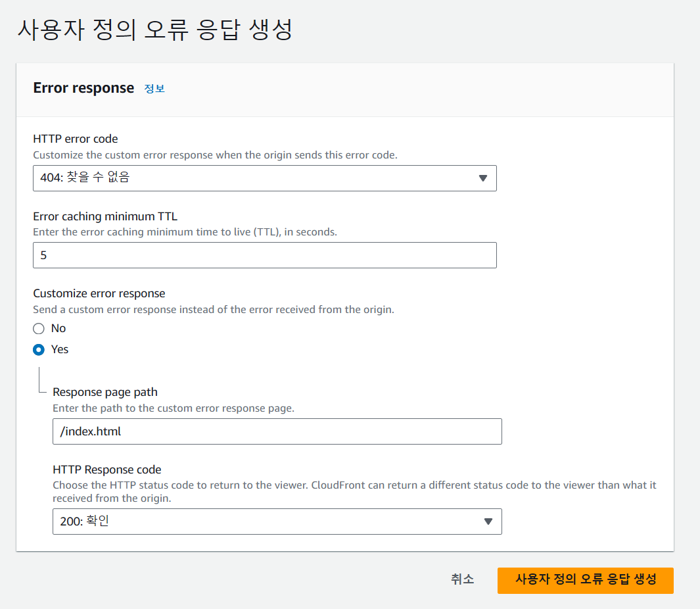
Task: Select the No radio button
Action: (39, 329)
